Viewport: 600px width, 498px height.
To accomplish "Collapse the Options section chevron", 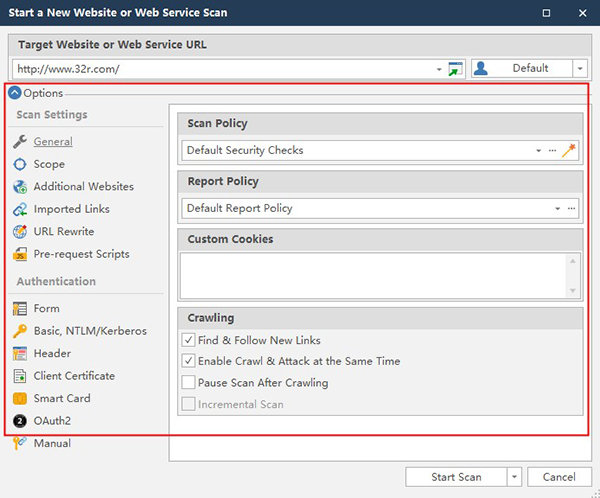I will click(x=15, y=93).
